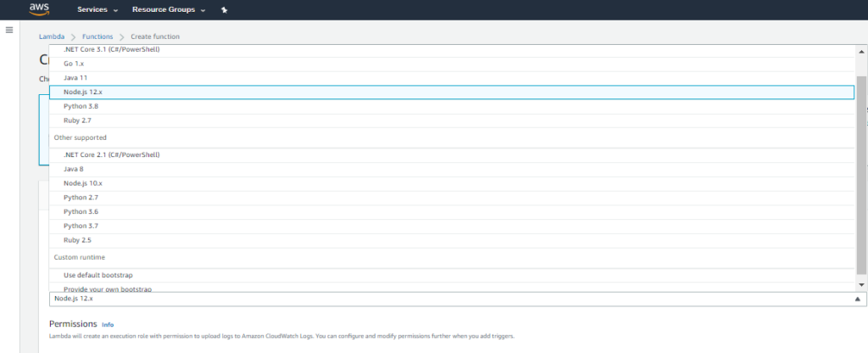Select Python 3.8 runtime
The image size is (868, 353).
(x=81, y=106)
